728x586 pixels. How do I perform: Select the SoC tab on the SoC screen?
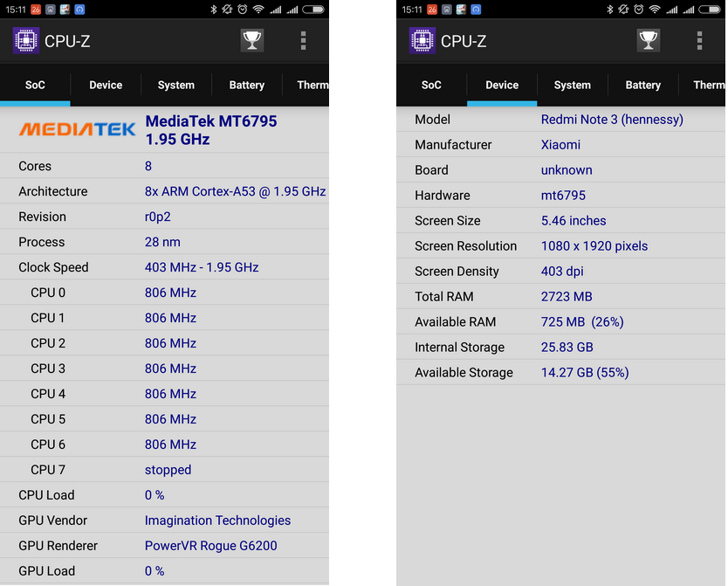35,85
